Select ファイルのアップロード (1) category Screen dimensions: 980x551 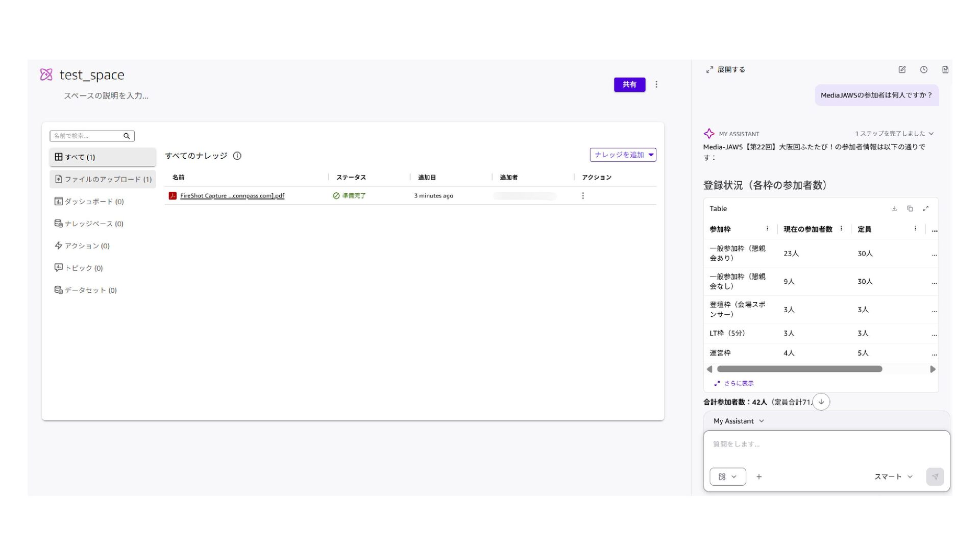(103, 180)
